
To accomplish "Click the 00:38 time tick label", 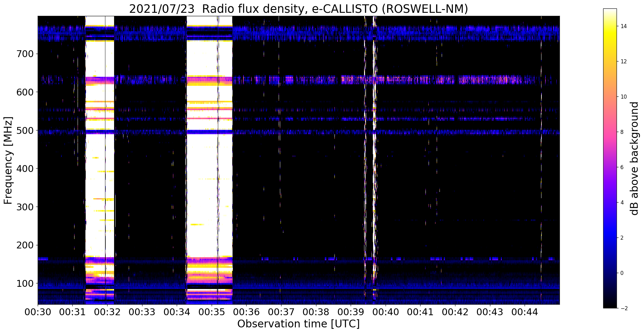I will point(316,312).
